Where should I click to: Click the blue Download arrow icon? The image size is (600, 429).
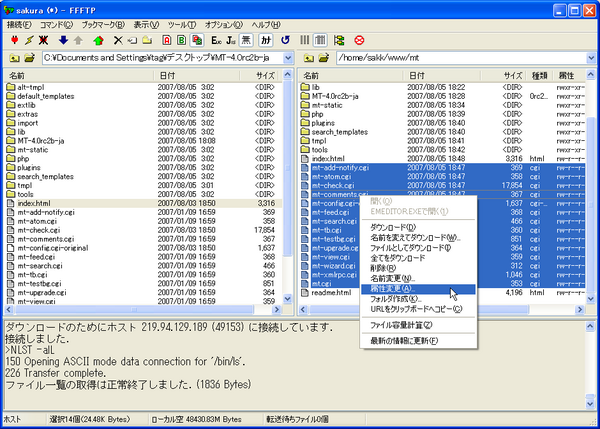63,40
